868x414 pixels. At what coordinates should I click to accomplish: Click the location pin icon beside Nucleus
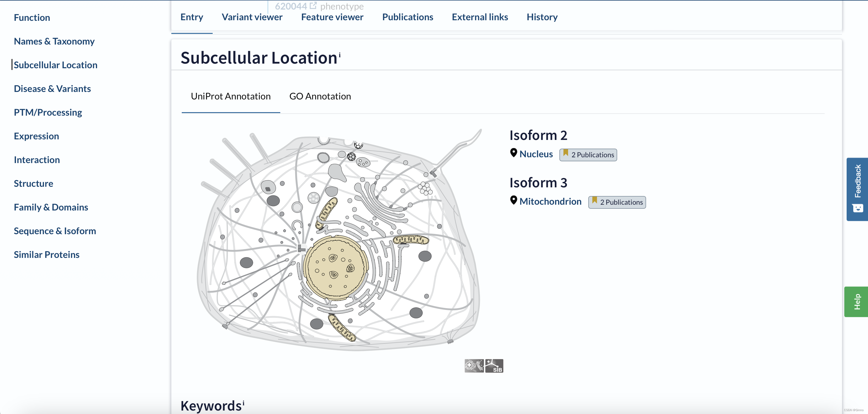click(x=513, y=153)
